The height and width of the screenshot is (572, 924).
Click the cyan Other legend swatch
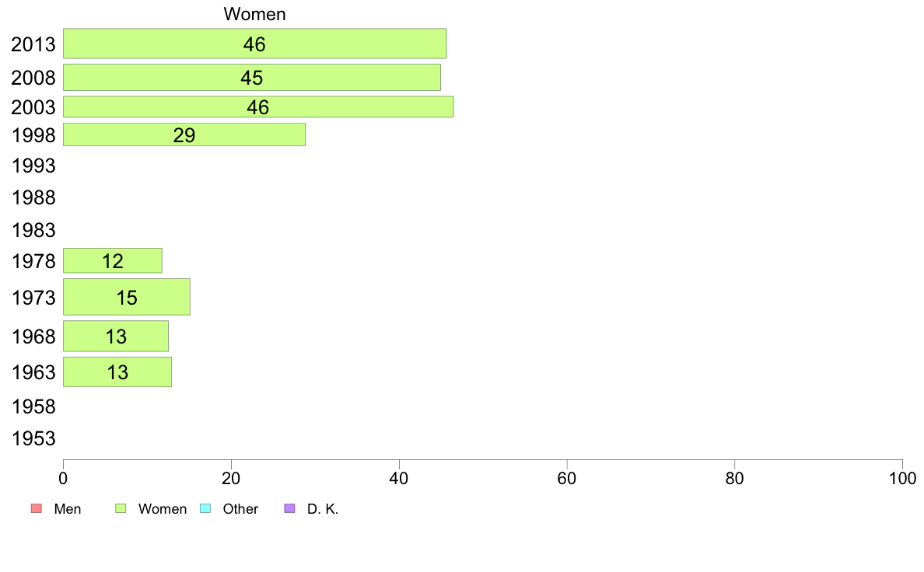click(205, 508)
